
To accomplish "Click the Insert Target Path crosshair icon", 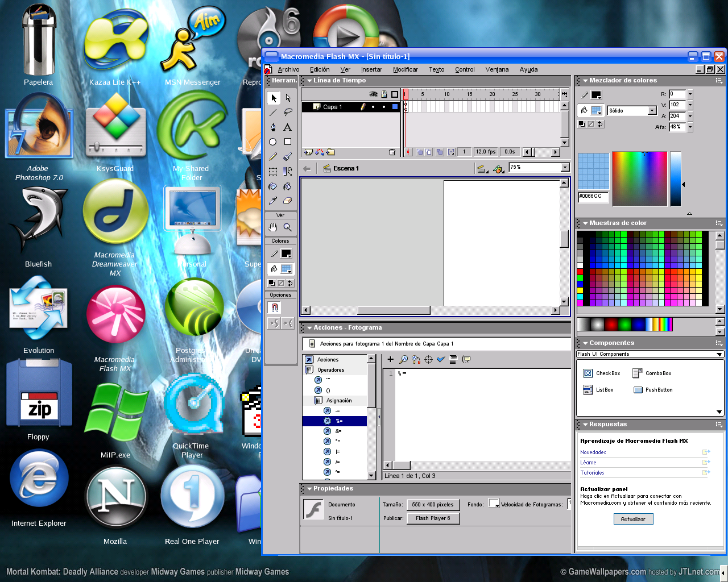I will (x=428, y=359).
